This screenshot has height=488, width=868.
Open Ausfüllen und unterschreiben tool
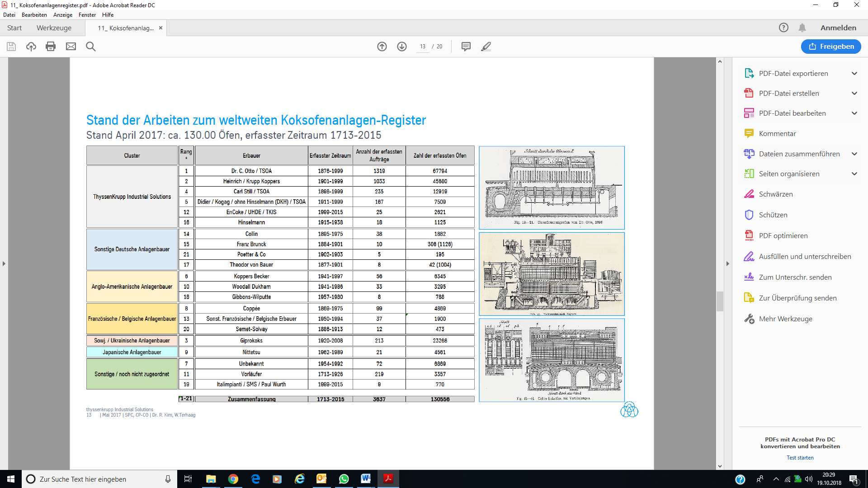click(x=805, y=256)
